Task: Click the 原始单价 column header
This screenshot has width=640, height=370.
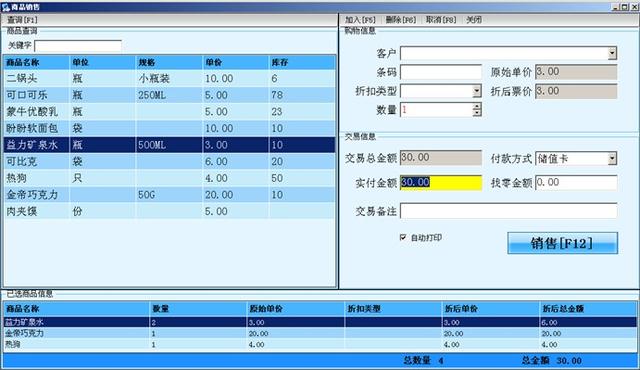Action: (296, 309)
